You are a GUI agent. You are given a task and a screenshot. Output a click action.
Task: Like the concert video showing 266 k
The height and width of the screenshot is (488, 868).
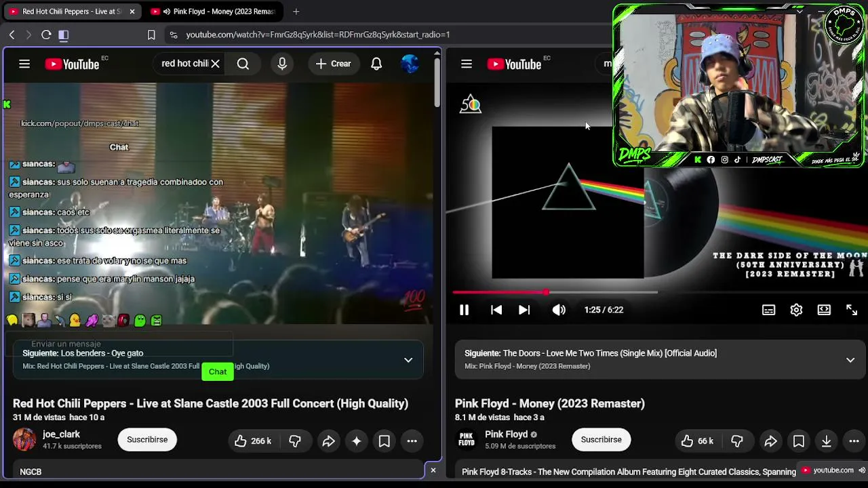coord(252,441)
